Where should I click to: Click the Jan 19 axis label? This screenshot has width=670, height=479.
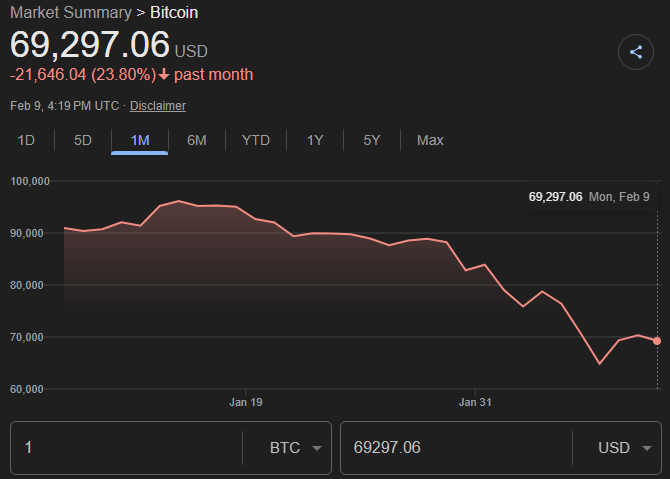(x=246, y=402)
